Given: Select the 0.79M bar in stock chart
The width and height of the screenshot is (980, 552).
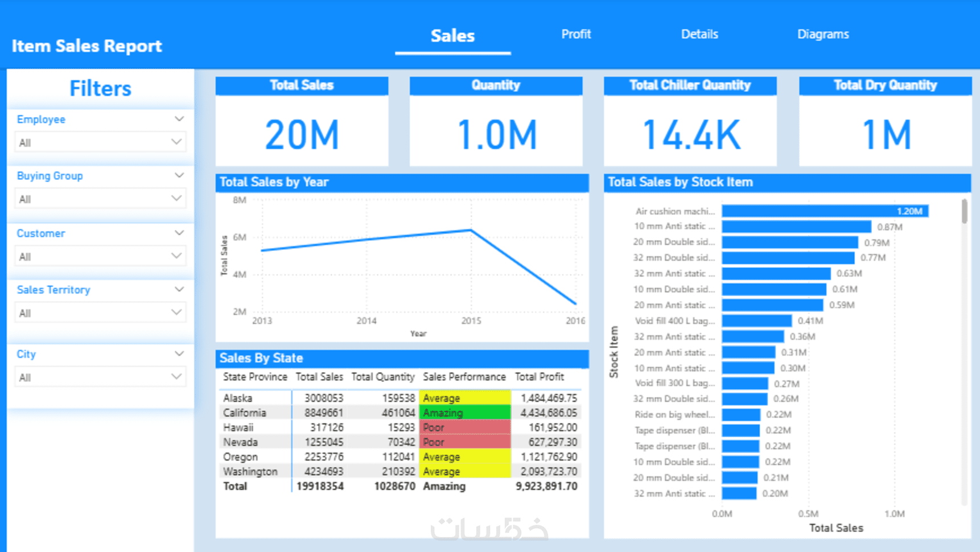Looking at the screenshot, I should 790,242.
